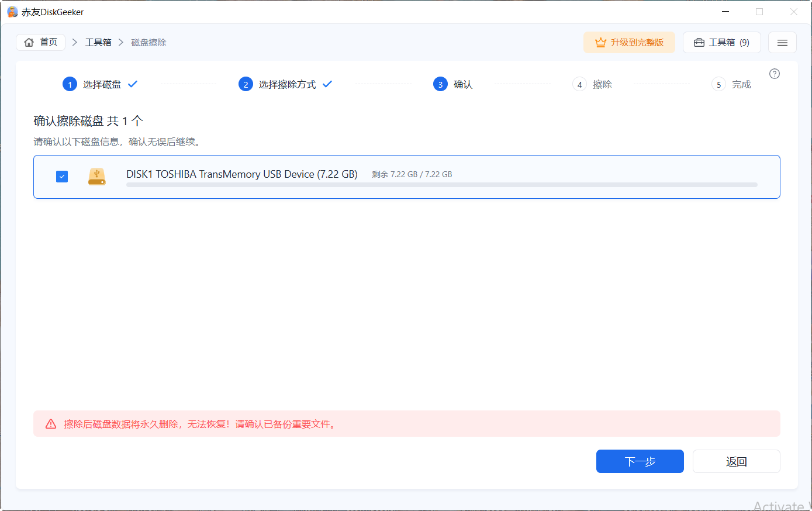Click 下一步 to proceed
The image size is (812, 511).
(x=640, y=461)
